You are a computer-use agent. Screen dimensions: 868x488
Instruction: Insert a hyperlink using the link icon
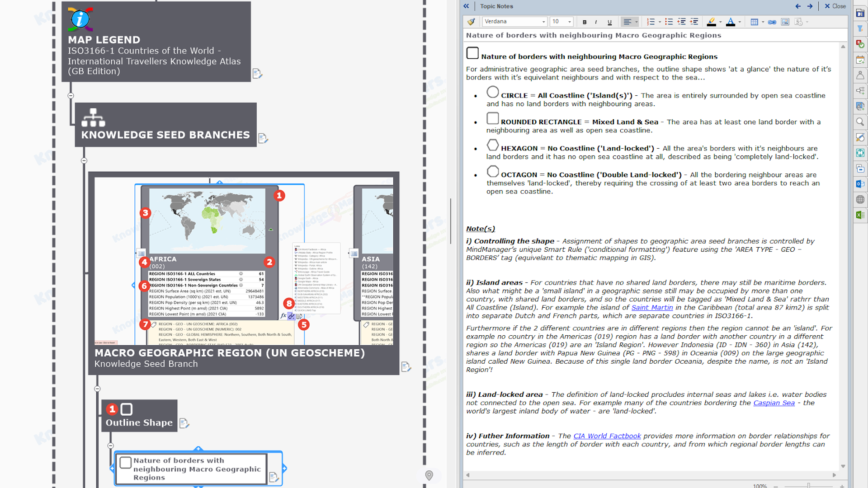pos(772,22)
